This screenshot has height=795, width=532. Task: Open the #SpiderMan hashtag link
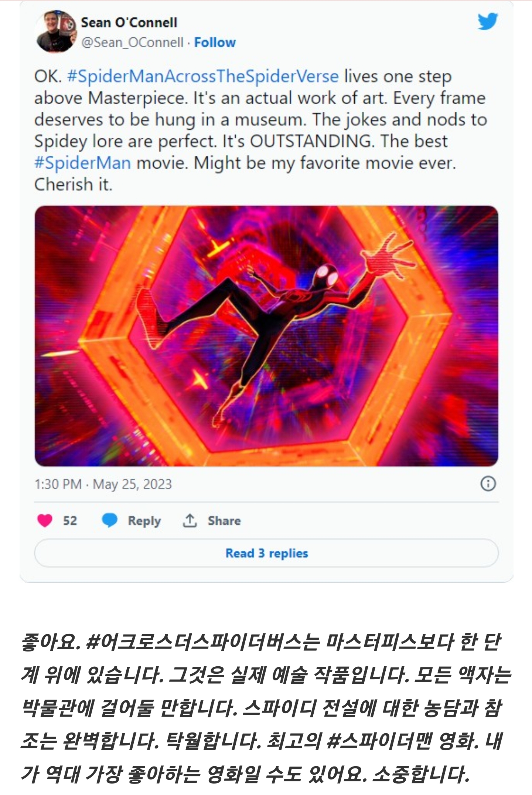pos(82,163)
